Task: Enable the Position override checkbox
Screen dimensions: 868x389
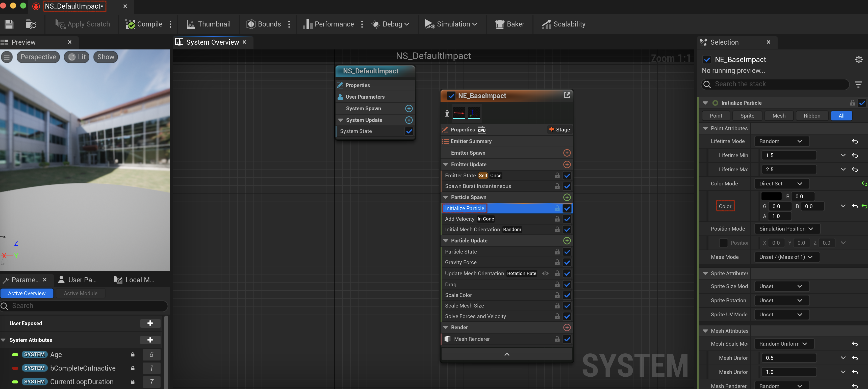Action: click(723, 243)
